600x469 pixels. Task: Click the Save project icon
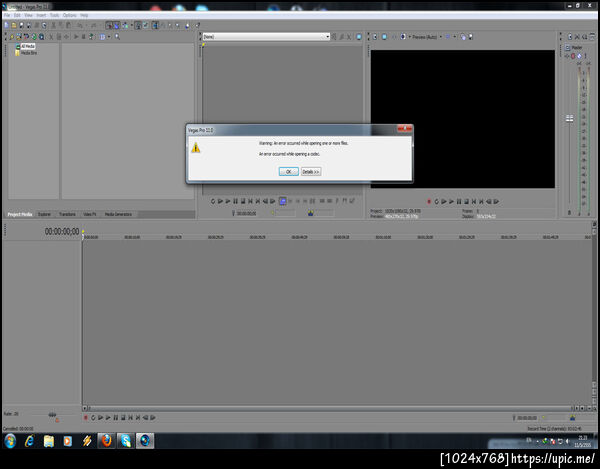[x=21, y=25]
